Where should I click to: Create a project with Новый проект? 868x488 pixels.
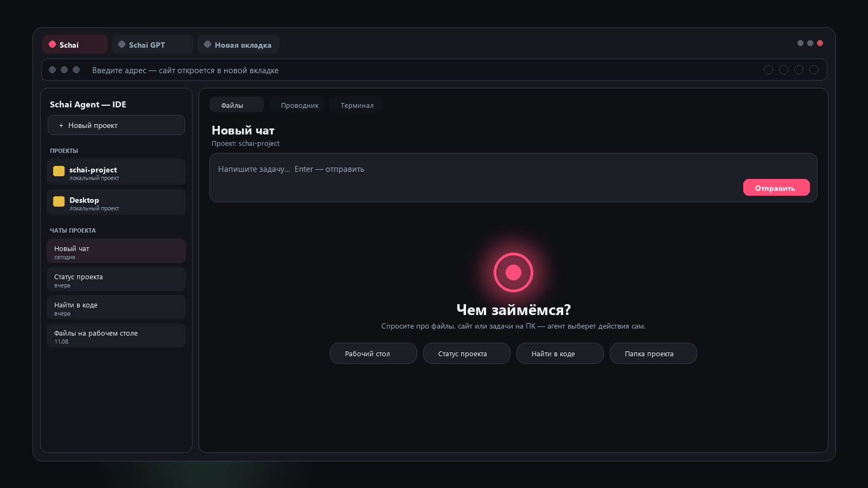(116, 125)
